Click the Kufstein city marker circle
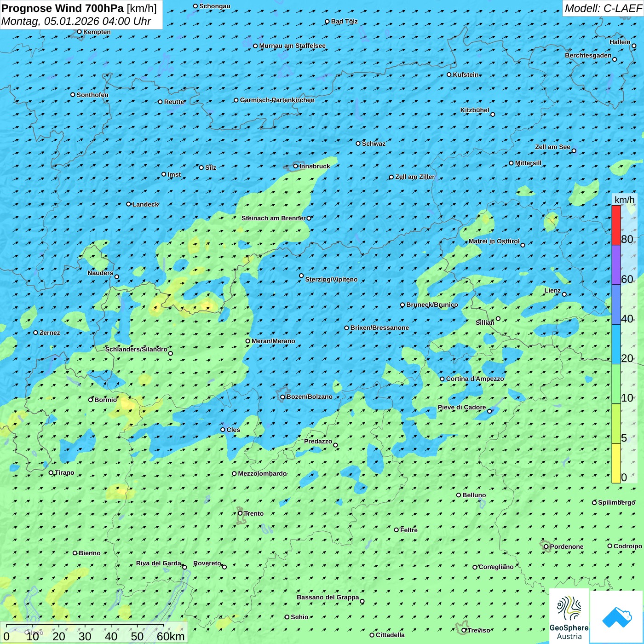The height and width of the screenshot is (644, 644). point(449,75)
